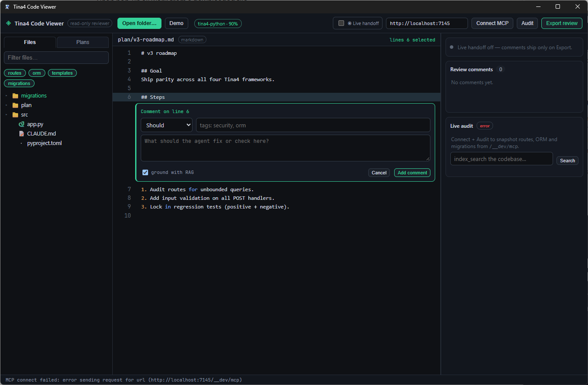Click the migrations folder icon
Image resolution: width=588 pixels, height=385 pixels.
coord(15,96)
